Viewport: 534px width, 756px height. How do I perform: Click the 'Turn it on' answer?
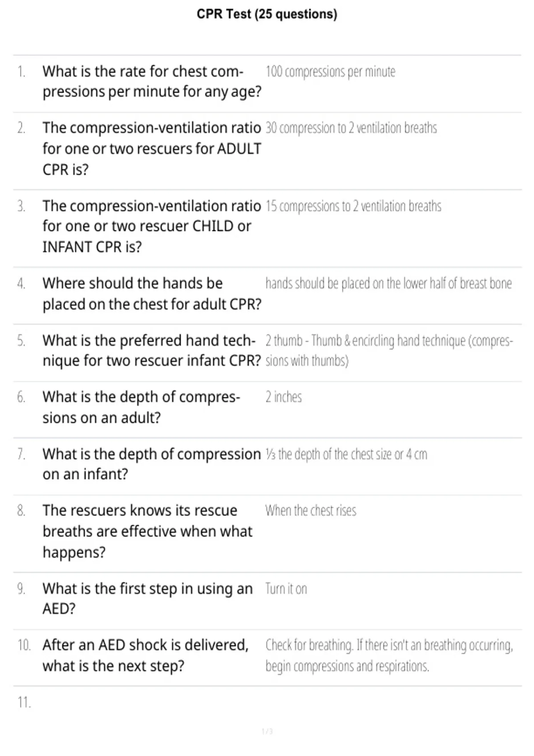click(x=286, y=589)
